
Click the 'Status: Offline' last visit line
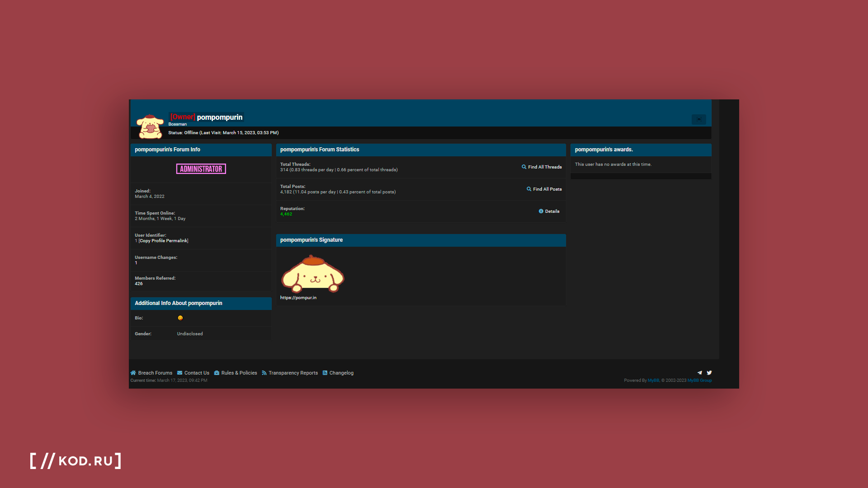pos(223,133)
